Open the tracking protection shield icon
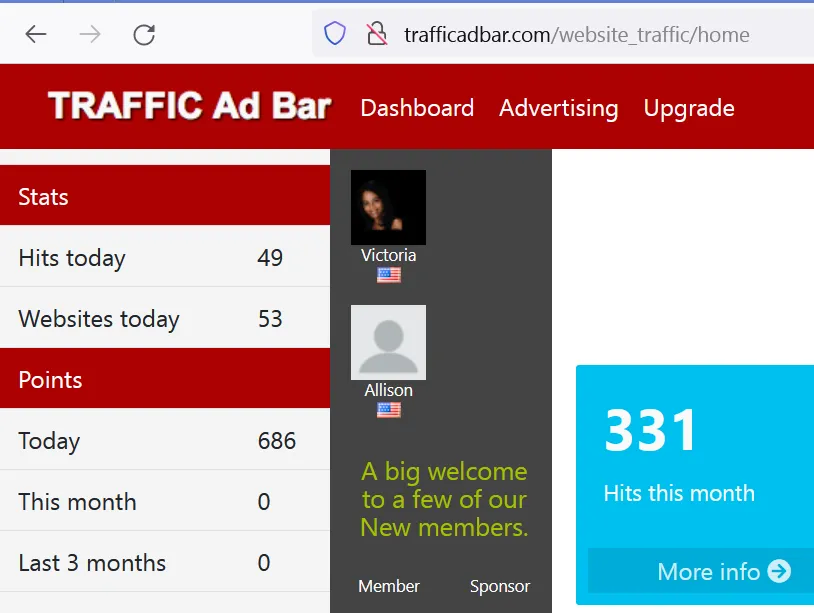The width and height of the screenshot is (814, 613). click(335, 34)
